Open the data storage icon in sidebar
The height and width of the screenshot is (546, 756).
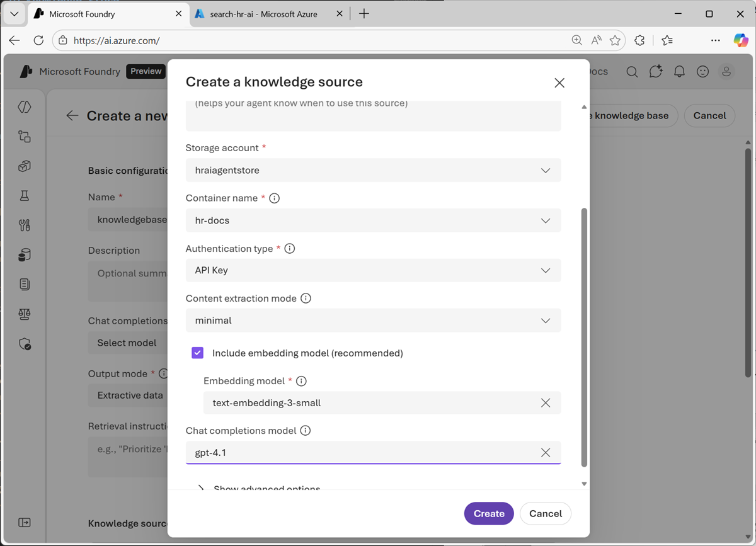pyautogui.click(x=24, y=254)
